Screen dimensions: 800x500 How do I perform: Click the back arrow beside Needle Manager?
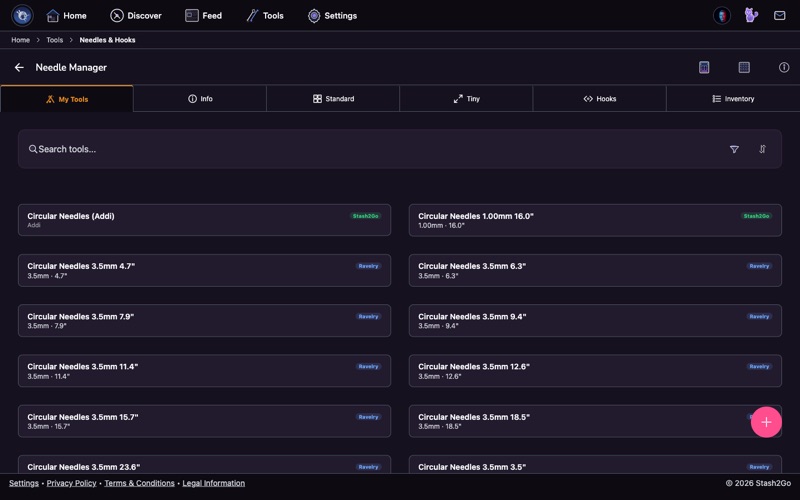point(19,67)
